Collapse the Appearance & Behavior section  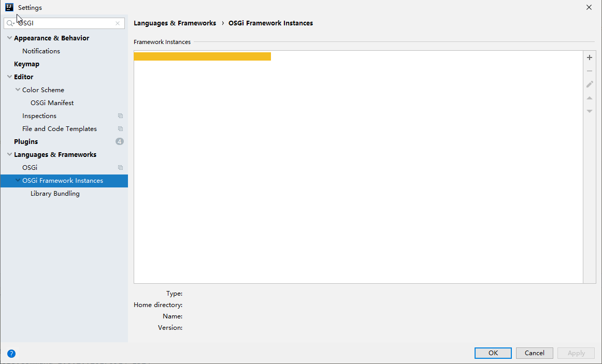point(10,38)
